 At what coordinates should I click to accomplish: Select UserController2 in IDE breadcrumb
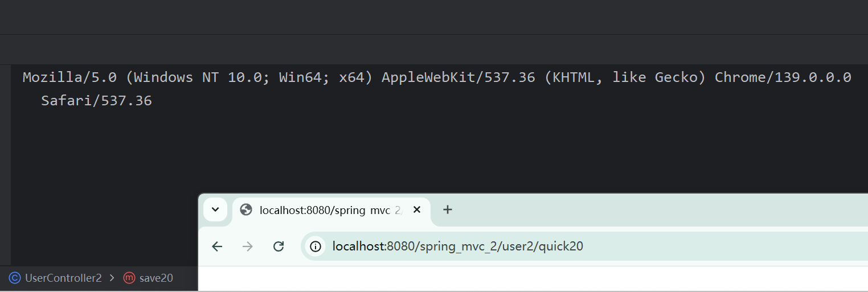pos(63,278)
